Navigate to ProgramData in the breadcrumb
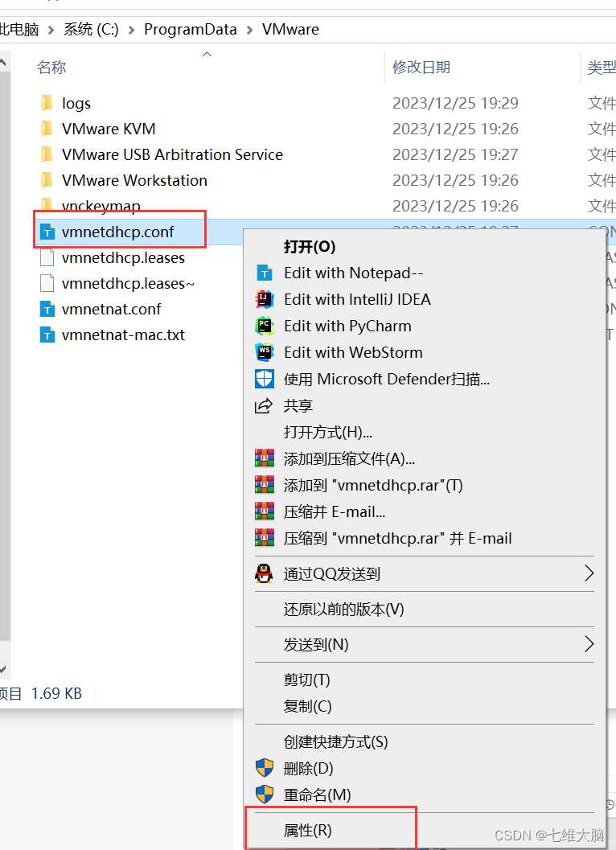This screenshot has width=616, height=850. pos(191,29)
